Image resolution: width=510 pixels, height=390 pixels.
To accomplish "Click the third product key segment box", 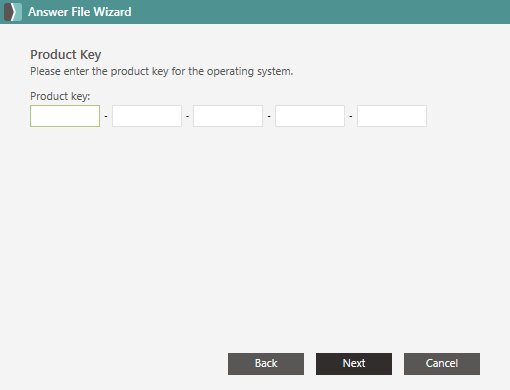I will click(228, 116).
